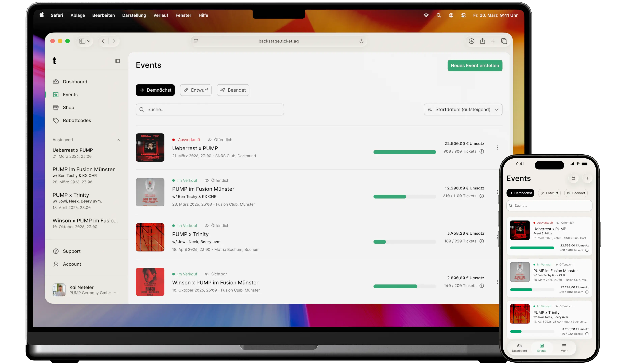Open the Darstellung menu in menu bar
Viewport: 623px width, 364px height.
click(x=134, y=15)
